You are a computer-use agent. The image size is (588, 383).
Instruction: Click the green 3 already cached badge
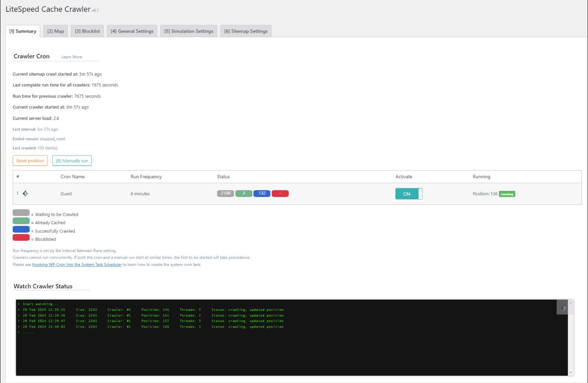pyautogui.click(x=244, y=193)
